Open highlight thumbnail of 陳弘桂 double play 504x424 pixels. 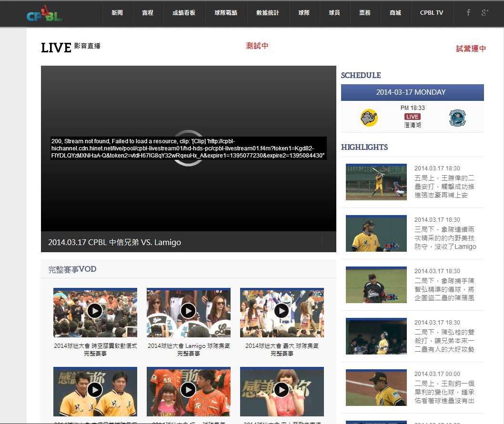(x=376, y=336)
